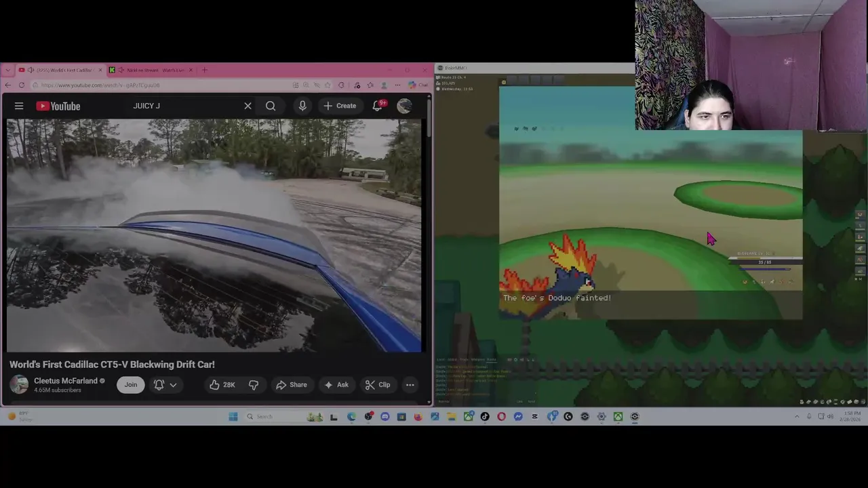
Task: Open the YouTube notifications bell
Action: 378,106
